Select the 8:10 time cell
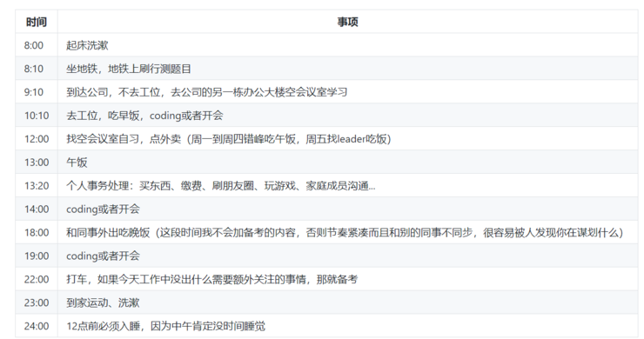Screen dimensions: 644x339 pyautogui.click(x=37, y=69)
